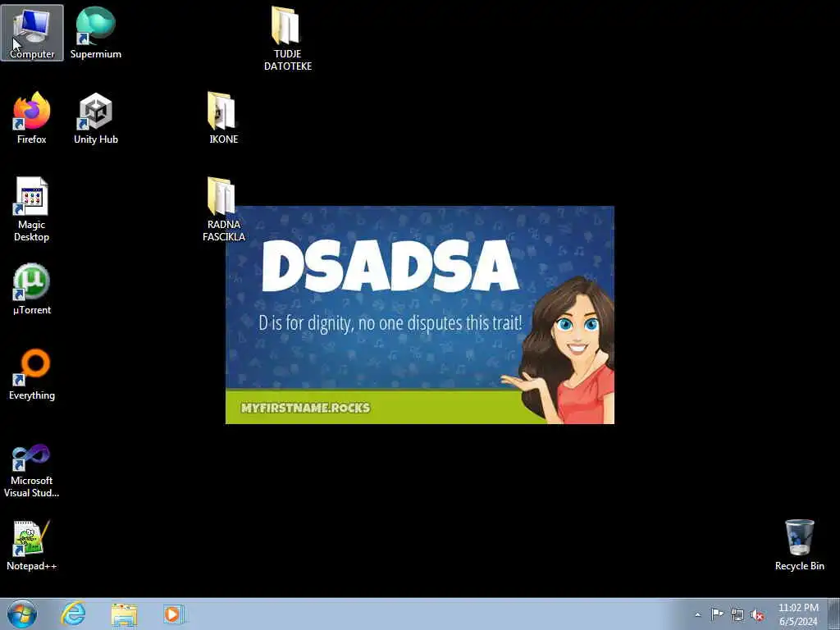Click the Notepad++ desktop icon
The width and height of the screenshot is (840, 630).
pos(32,546)
